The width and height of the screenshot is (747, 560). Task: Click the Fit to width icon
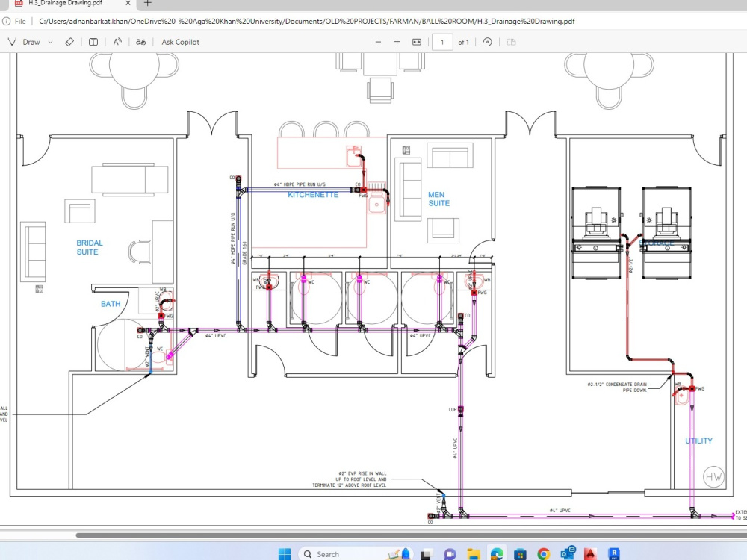[416, 42]
